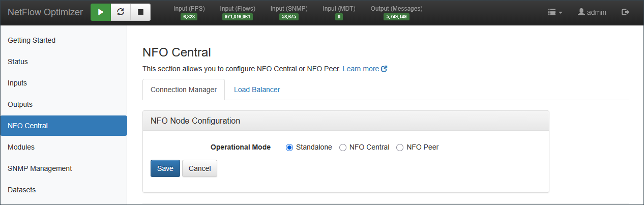
Task: Choose NFO Central operational mode
Action: (343, 148)
